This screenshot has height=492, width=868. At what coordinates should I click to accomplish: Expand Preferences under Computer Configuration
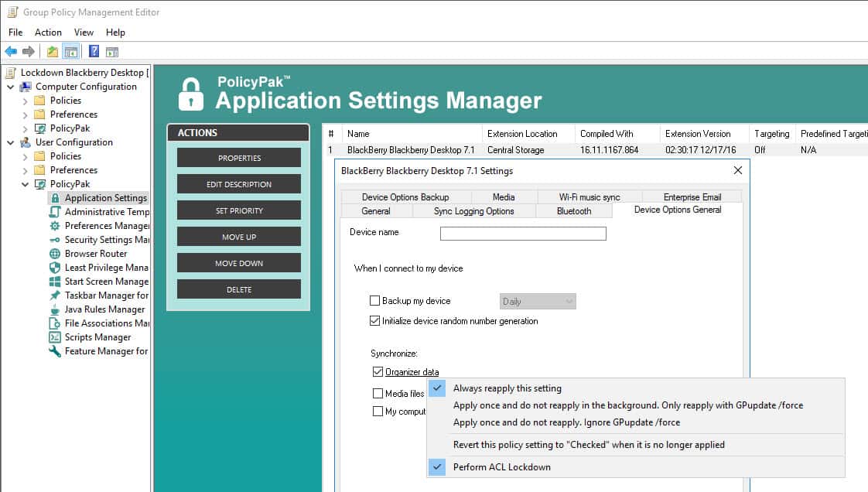(x=25, y=114)
